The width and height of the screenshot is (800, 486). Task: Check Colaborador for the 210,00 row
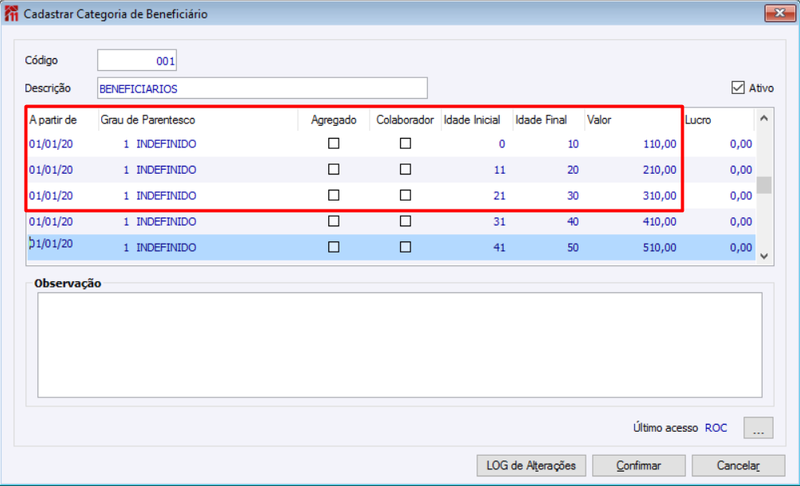(405, 169)
